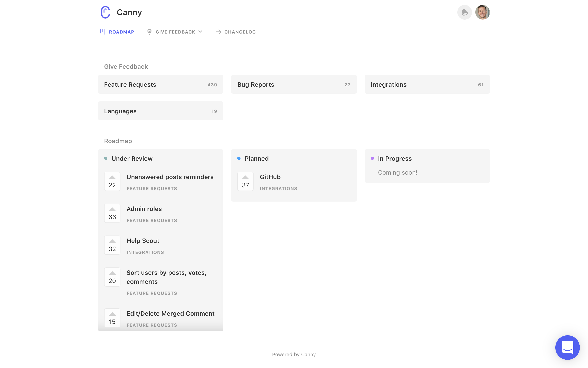Upvote Unanswered posts reminders

click(112, 181)
